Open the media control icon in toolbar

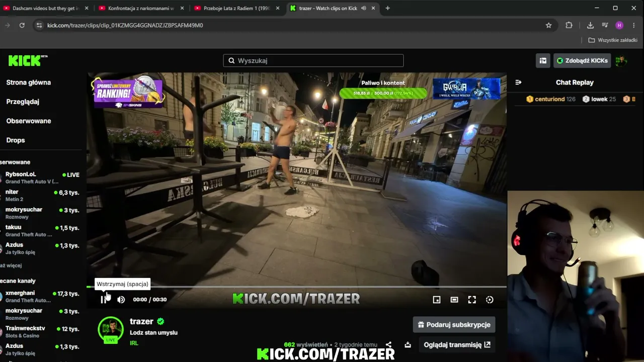[x=605, y=25]
